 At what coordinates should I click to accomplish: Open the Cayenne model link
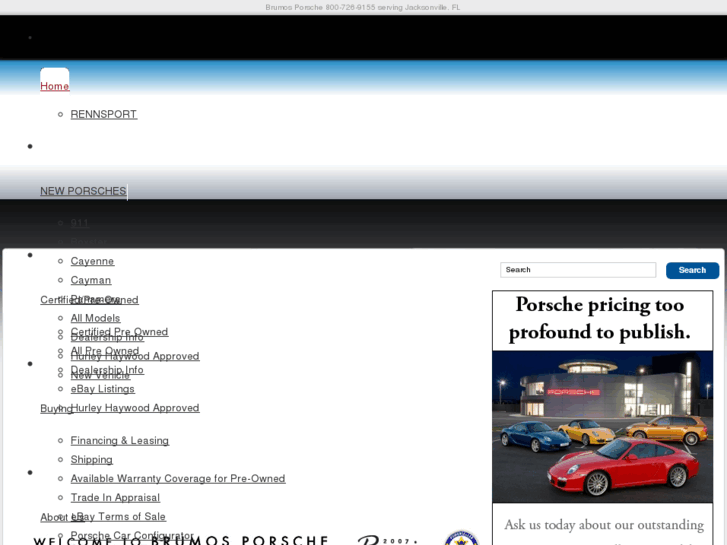point(92,261)
